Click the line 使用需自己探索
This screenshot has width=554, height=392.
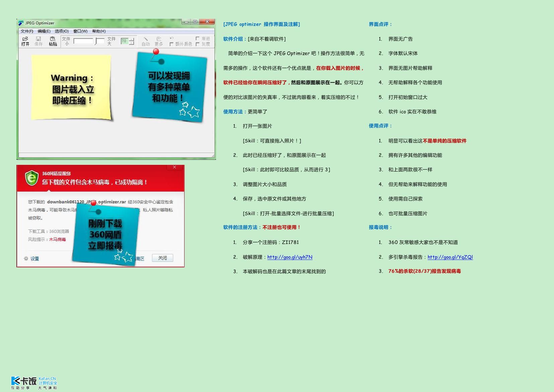[405, 199]
